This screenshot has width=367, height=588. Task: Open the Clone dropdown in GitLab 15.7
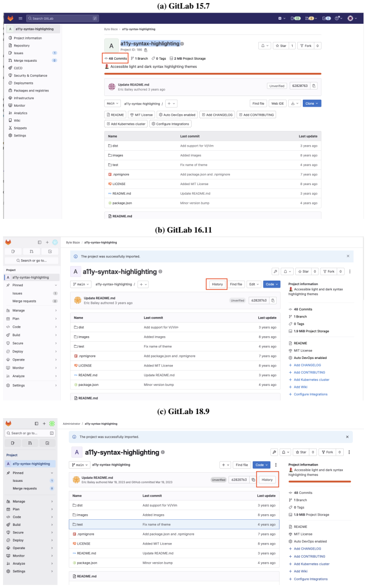312,104
